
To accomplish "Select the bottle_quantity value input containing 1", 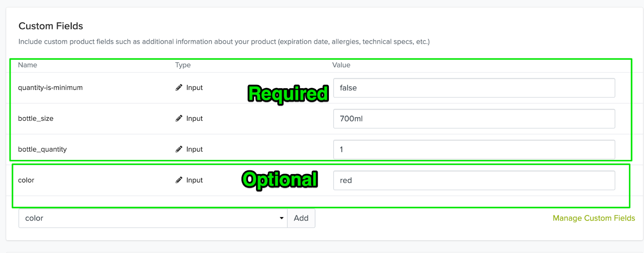I will (474, 149).
